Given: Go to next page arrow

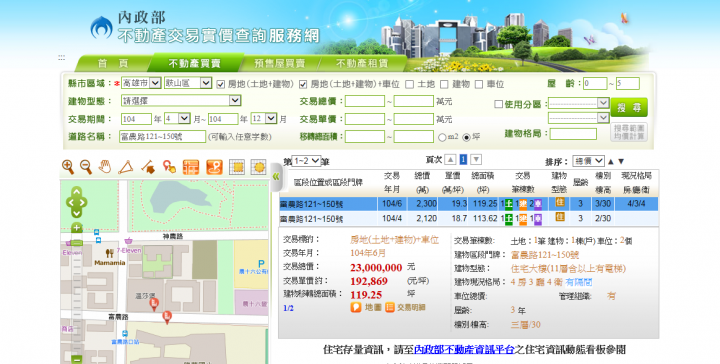Looking at the screenshot, I should coord(477,160).
